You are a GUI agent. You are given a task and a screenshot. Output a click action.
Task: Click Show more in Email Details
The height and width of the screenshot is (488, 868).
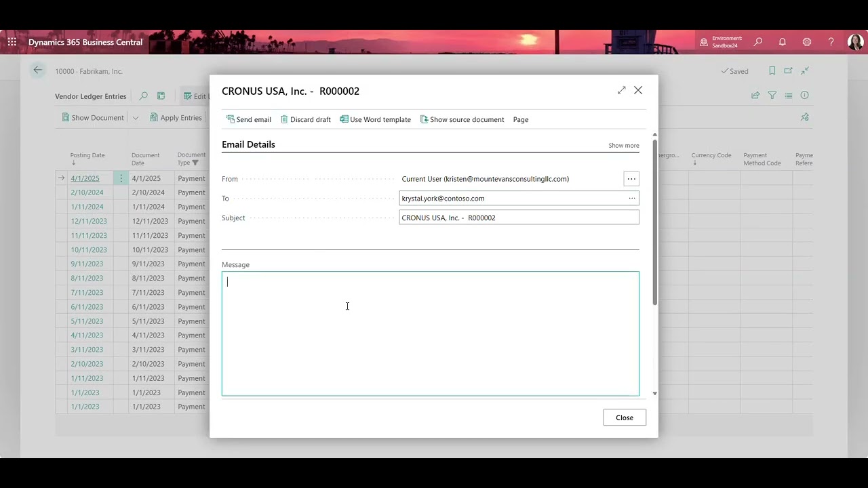[x=624, y=145]
